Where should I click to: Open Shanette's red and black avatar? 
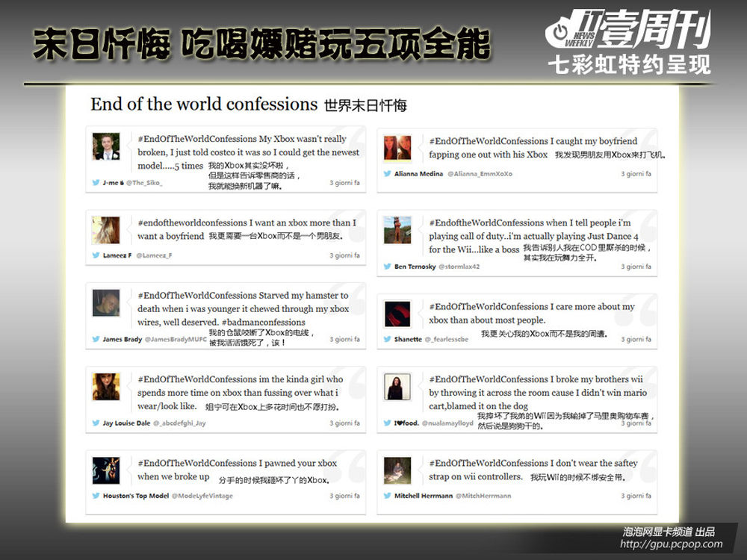click(x=397, y=312)
